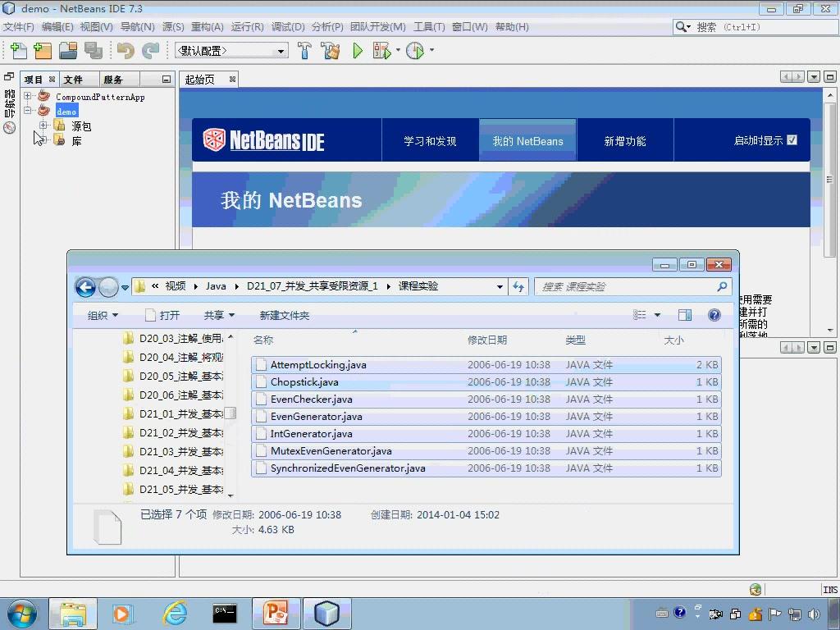This screenshot has width=840, height=630.
Task: Click the Explorer refresh icon
Action: [518, 286]
